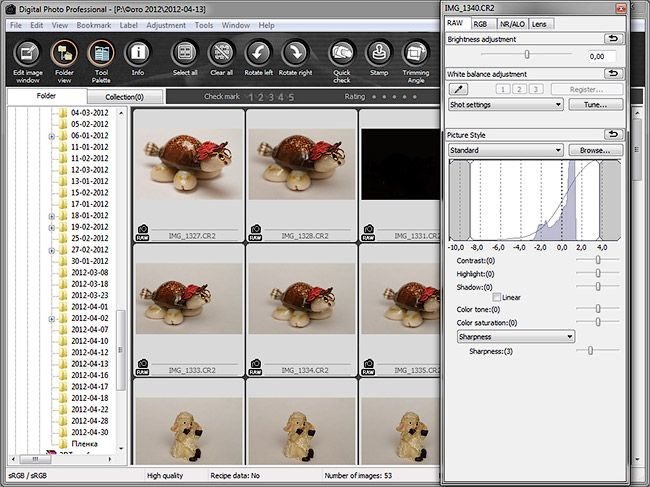
Task: Enable the Linear checkbox
Action: (x=497, y=297)
